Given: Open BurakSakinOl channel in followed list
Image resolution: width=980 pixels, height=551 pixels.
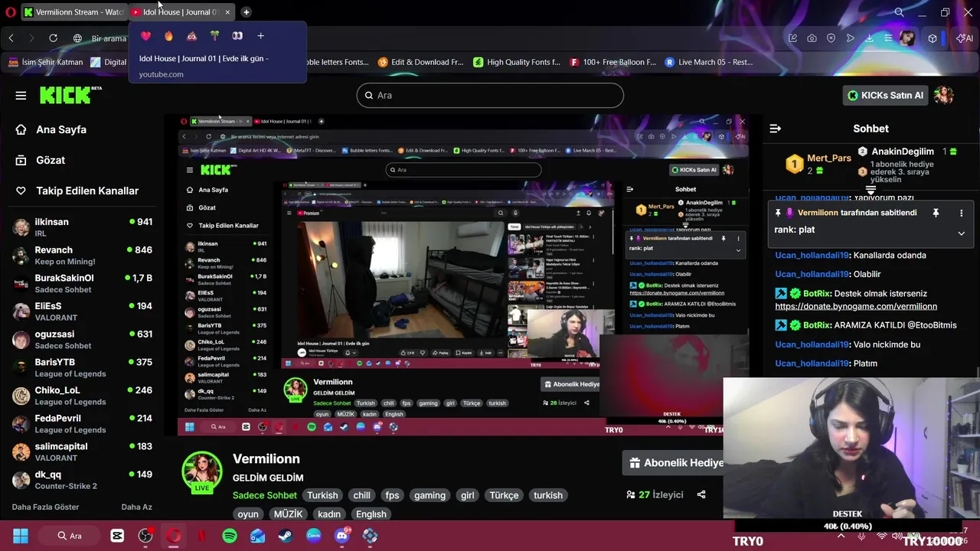Looking at the screenshot, I should (83, 283).
